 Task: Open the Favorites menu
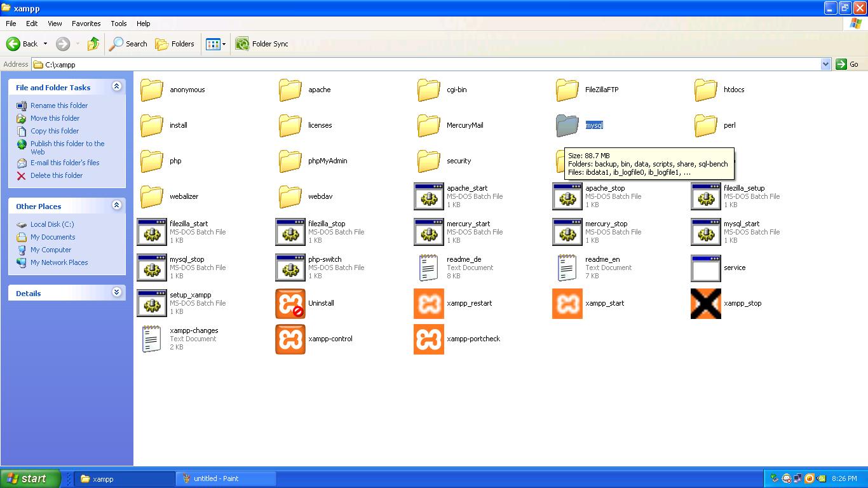pos(86,24)
